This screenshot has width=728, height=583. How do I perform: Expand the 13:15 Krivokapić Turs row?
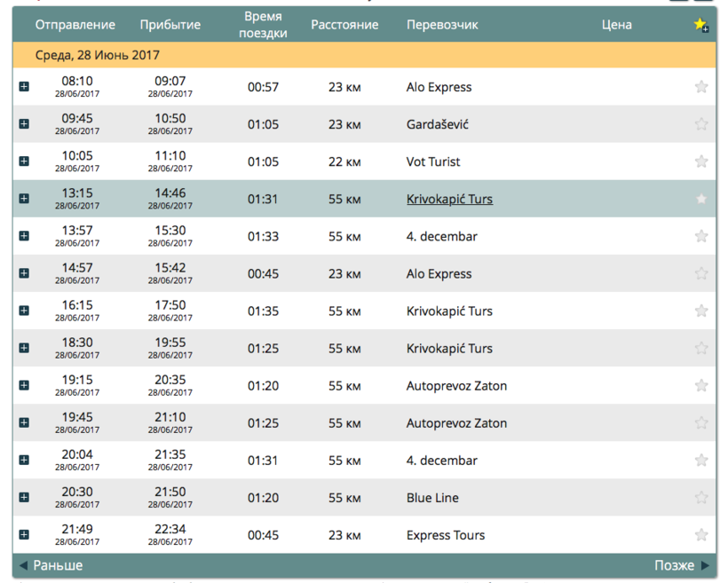[x=24, y=199]
